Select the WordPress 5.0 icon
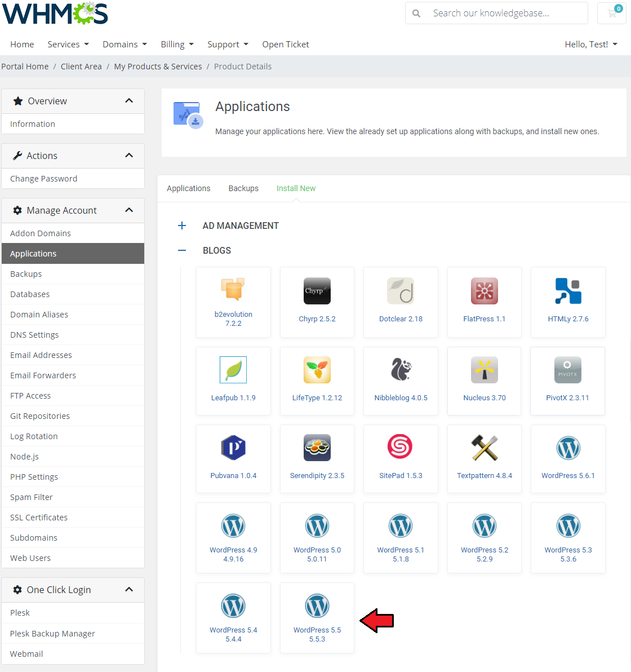This screenshot has width=631, height=672. [317, 526]
